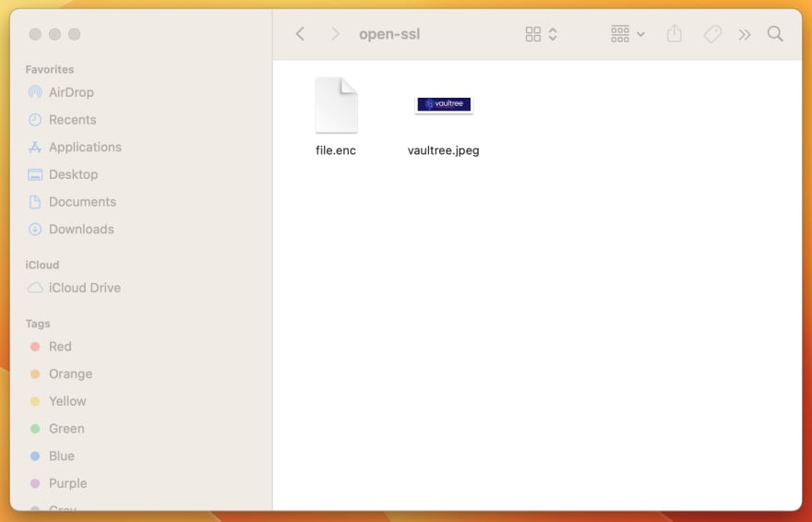Click the file.enc filename label
This screenshot has width=812, height=522.
point(336,150)
